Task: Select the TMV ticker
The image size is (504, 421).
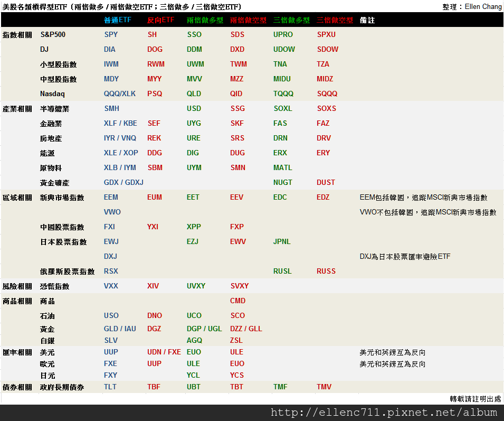Action: 324,387
